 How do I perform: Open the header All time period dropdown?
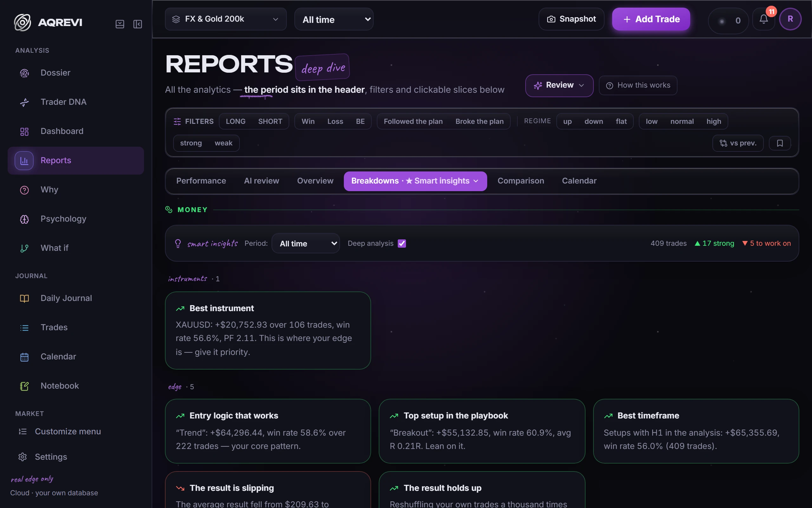point(334,19)
